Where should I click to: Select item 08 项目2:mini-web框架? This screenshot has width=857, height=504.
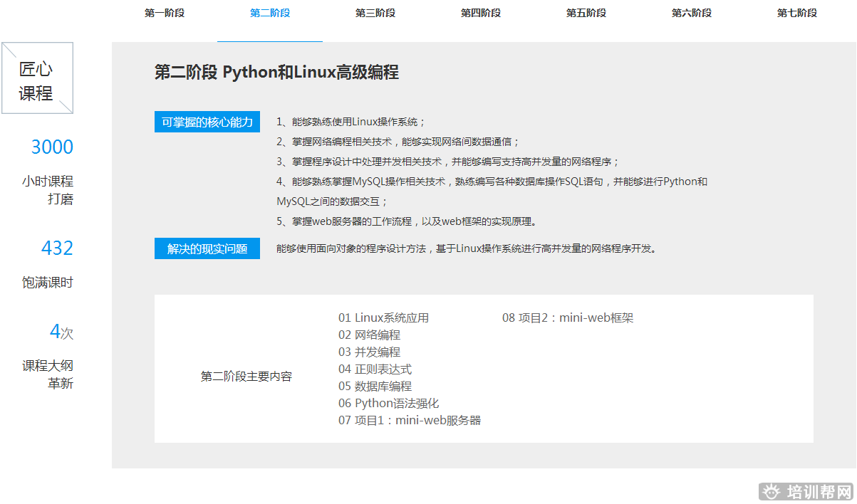568,318
